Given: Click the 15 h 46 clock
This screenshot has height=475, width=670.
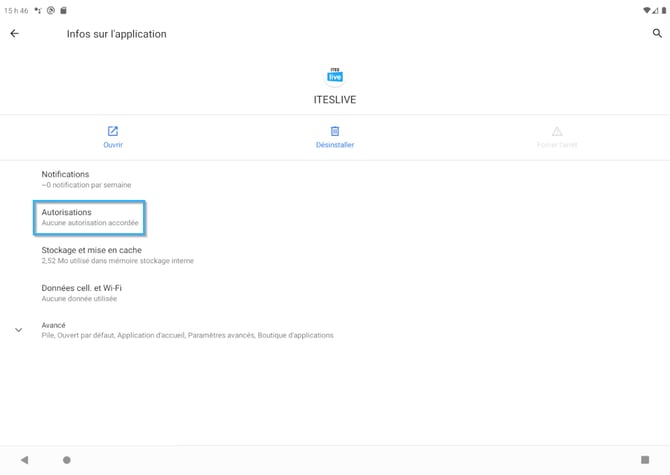Looking at the screenshot, I should [16, 10].
